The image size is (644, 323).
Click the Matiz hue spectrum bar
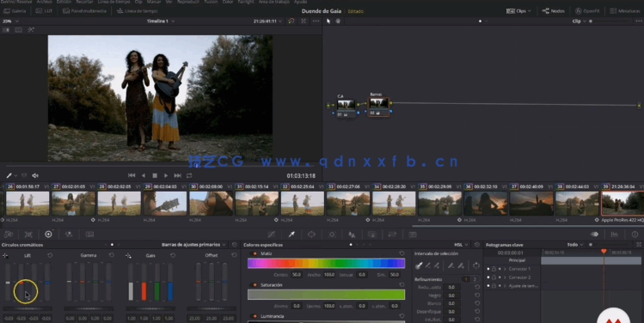[326, 264]
